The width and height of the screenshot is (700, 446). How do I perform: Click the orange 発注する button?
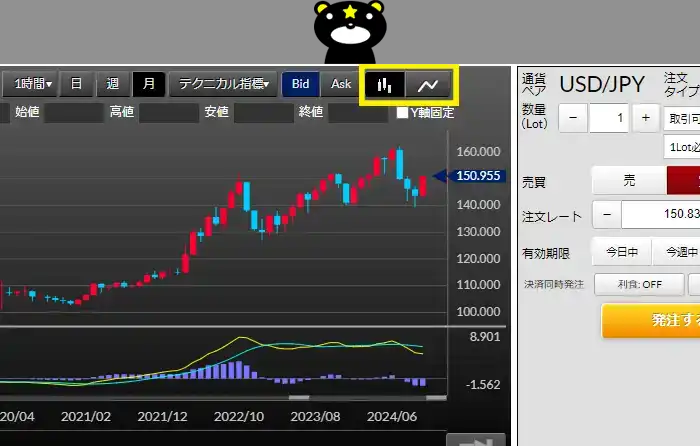point(651,320)
